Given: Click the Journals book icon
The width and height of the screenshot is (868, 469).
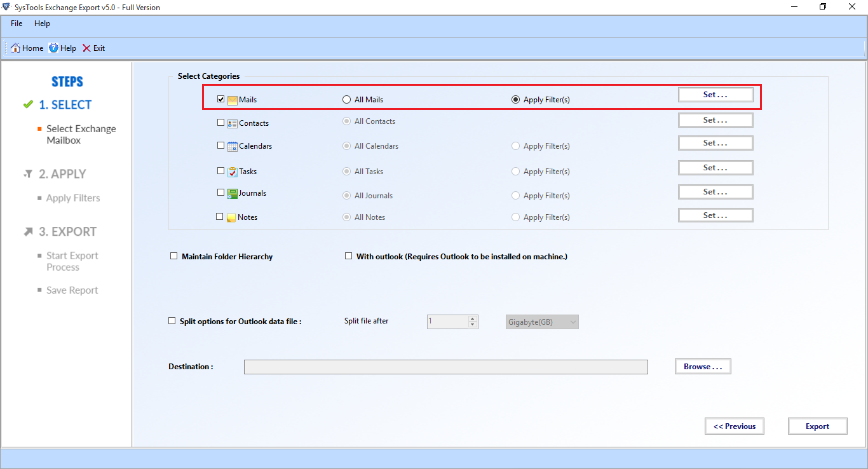Looking at the screenshot, I should pos(233,193).
